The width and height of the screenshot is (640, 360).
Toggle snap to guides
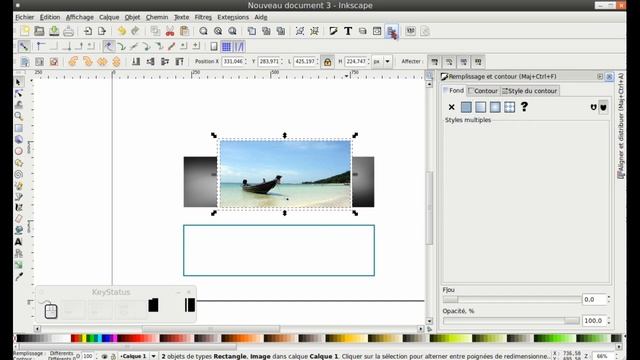(239, 47)
